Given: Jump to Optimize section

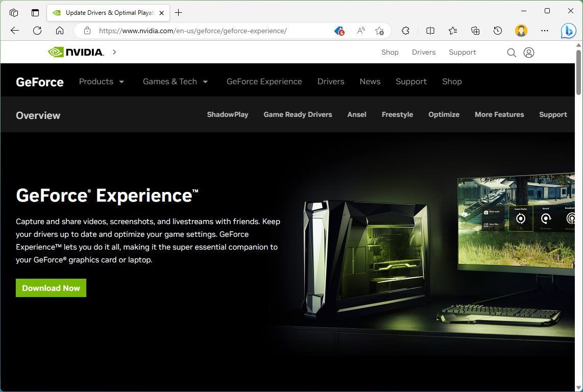Looking at the screenshot, I should click(x=444, y=114).
